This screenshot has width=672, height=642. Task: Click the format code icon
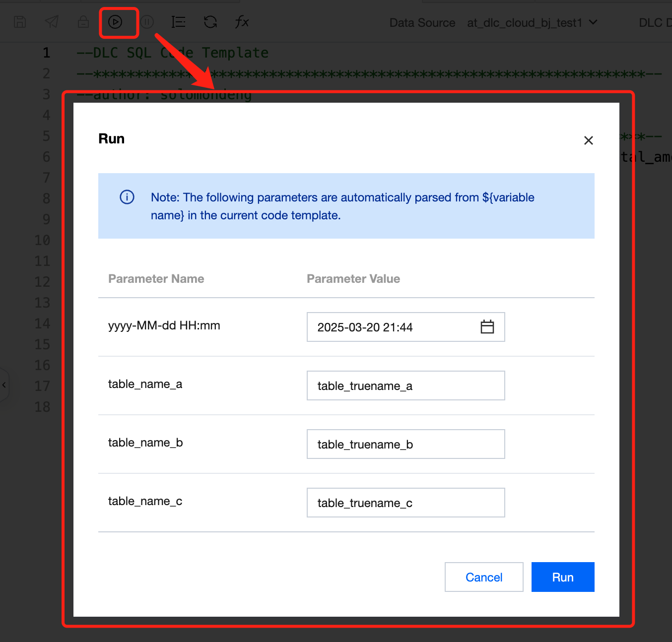pyautogui.click(x=178, y=22)
